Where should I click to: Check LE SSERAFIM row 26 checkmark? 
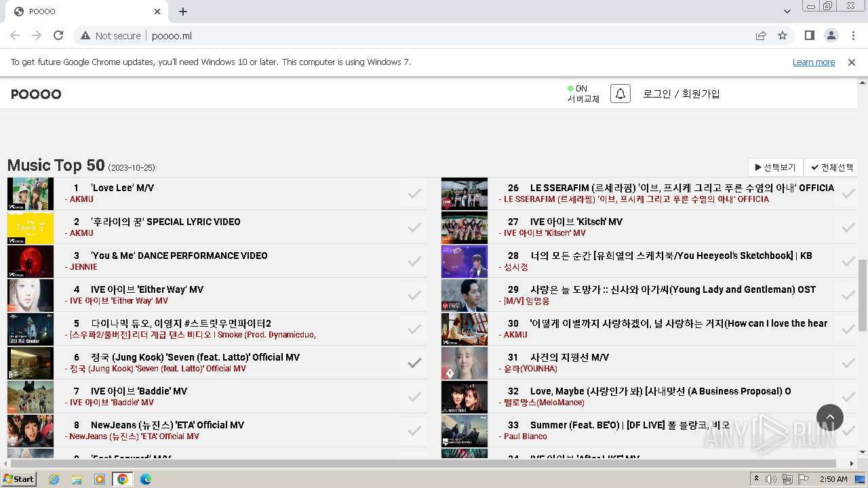point(848,193)
